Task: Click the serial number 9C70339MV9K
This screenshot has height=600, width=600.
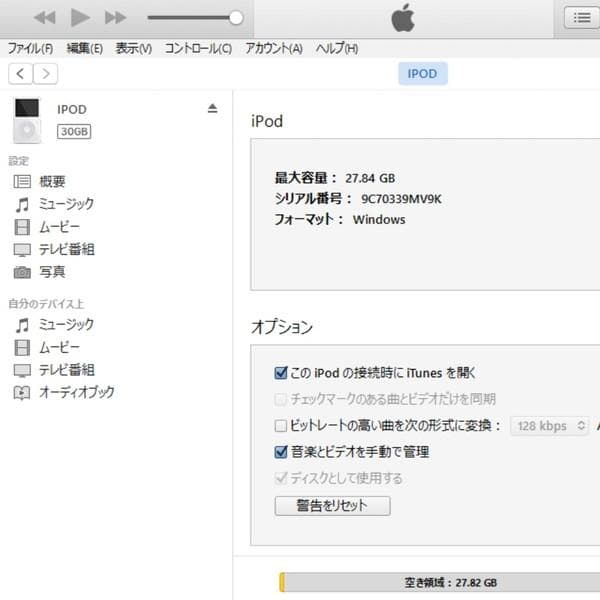Action: [x=401, y=199]
